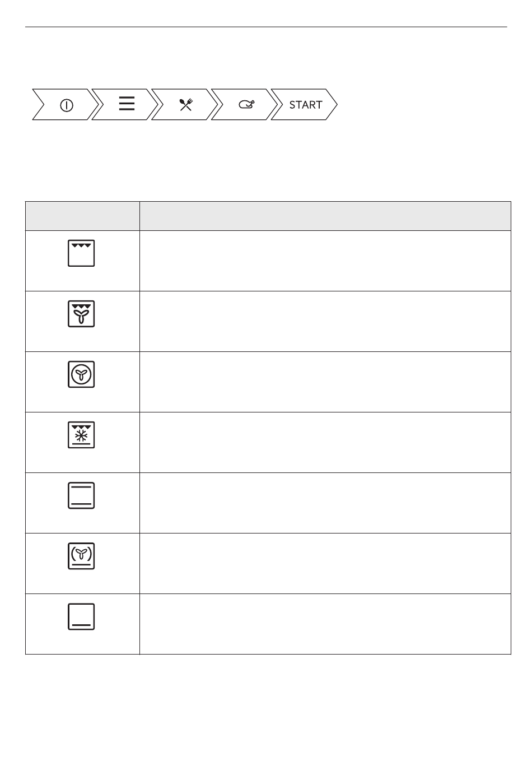
Task: Click the power on/off step icon
Action: pyautogui.click(x=66, y=105)
